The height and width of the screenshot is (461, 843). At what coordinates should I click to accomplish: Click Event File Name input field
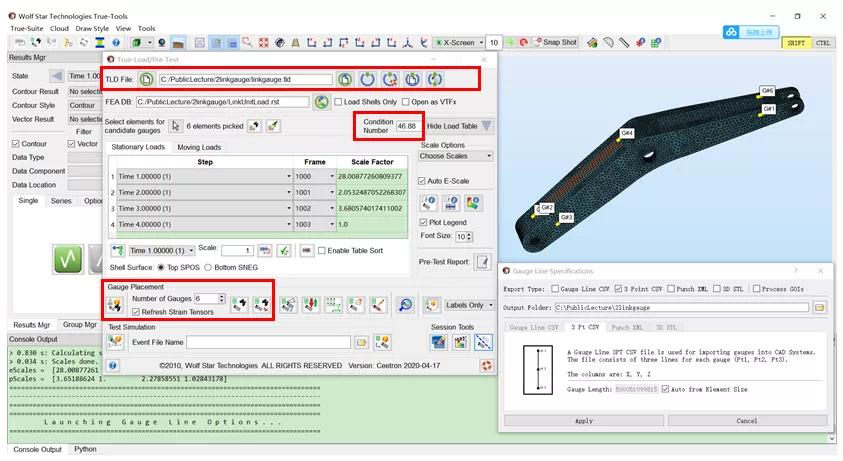tap(268, 342)
